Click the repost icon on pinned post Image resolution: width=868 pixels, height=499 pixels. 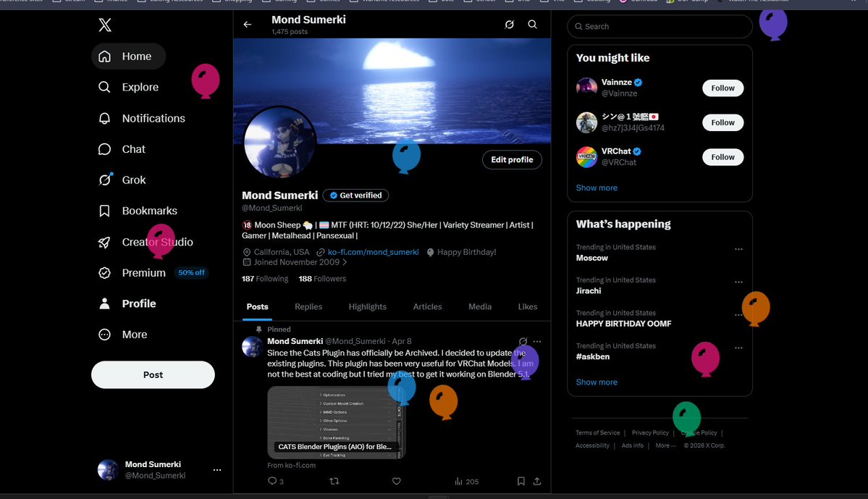click(334, 482)
